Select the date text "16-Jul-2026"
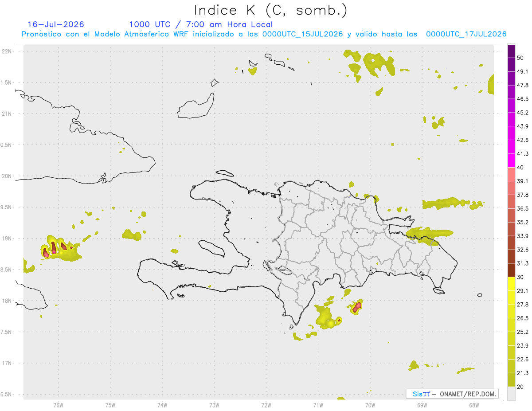Viewport: 532px width, 411px height. pyautogui.click(x=56, y=24)
